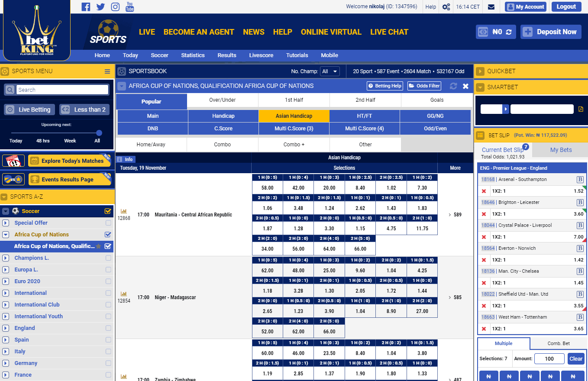The height and width of the screenshot is (381, 588).
Task: Open statistics chart for Niger - Madagascar
Action: 123,294
